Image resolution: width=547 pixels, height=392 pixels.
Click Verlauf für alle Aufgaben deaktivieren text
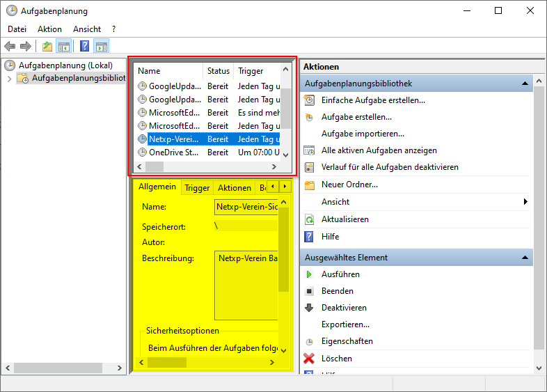click(390, 167)
